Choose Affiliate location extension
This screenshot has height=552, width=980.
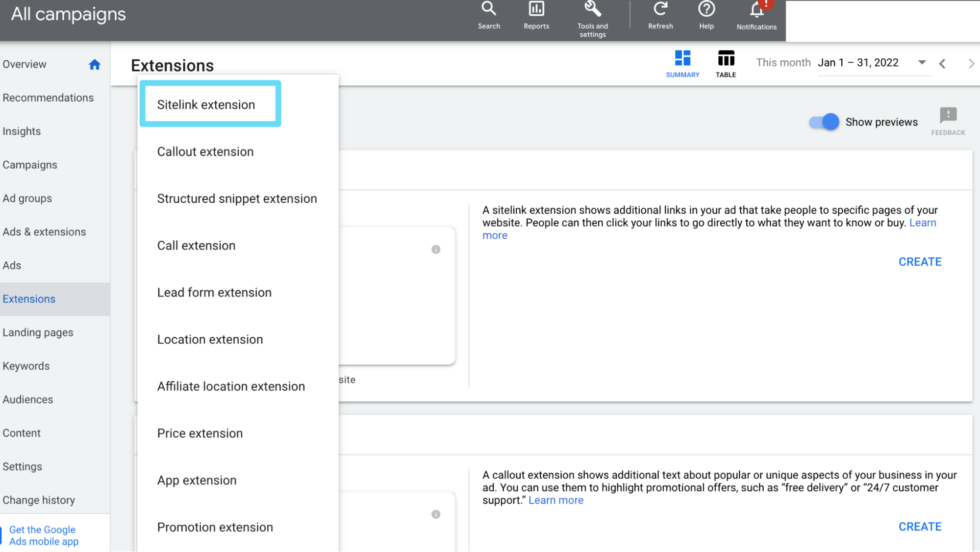click(238, 386)
